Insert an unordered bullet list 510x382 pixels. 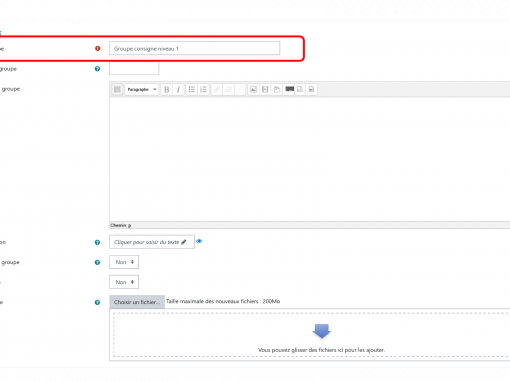(x=192, y=89)
